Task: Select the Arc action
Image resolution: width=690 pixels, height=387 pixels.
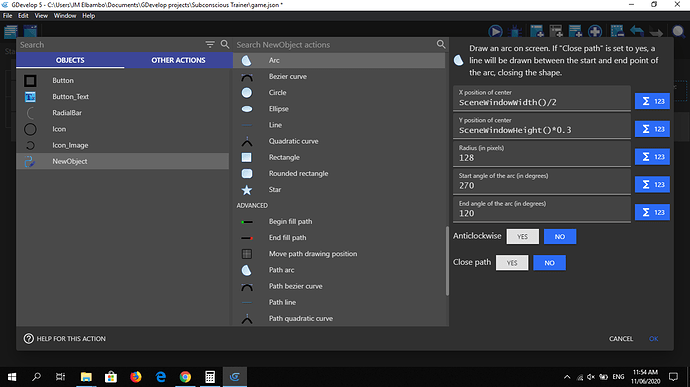Action: tap(339, 60)
